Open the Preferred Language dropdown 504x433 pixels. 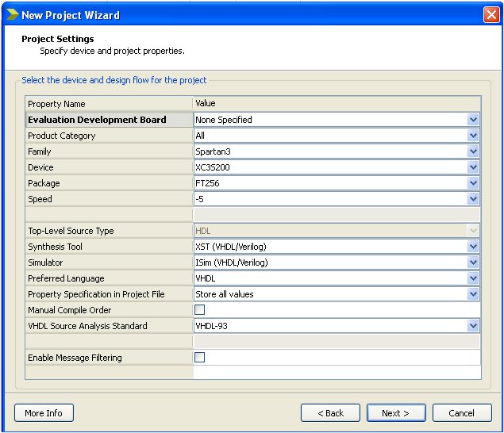tap(473, 278)
